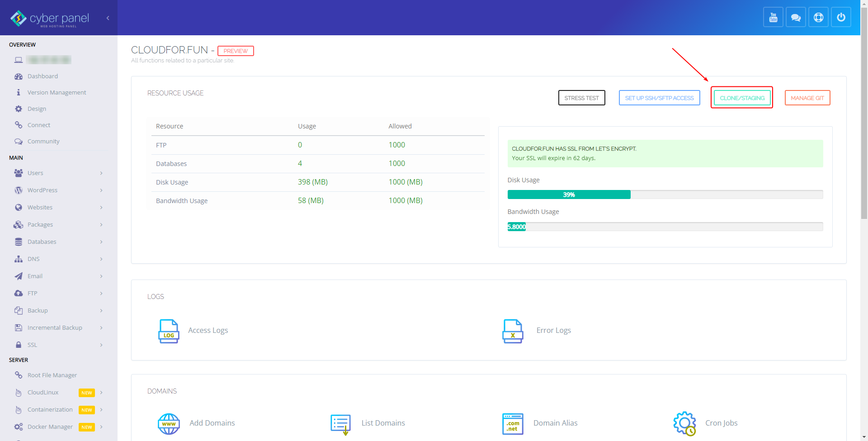The height and width of the screenshot is (441, 868).
Task: Click SET UP SSH/SFTP ACCESS button
Action: click(x=659, y=98)
